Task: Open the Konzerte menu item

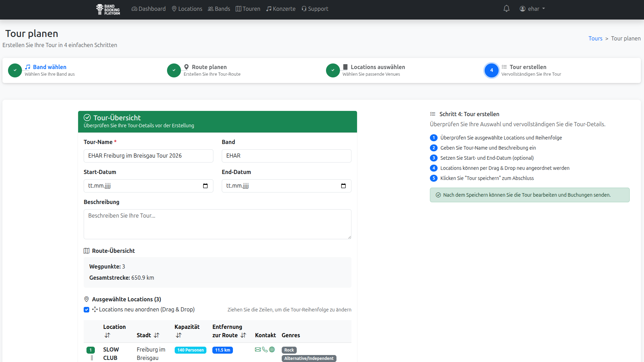Action: [x=281, y=9]
